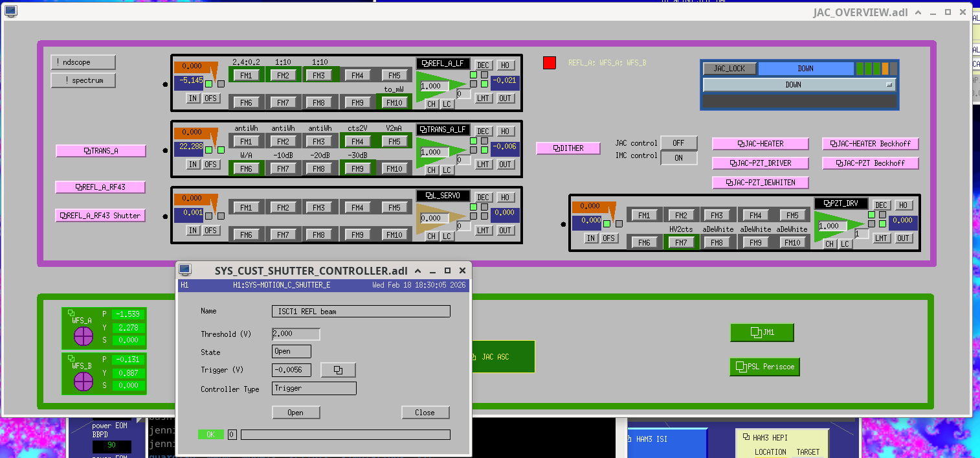Open the TRANS_A related display menu
The width and height of the screenshot is (980, 458).
(101, 151)
